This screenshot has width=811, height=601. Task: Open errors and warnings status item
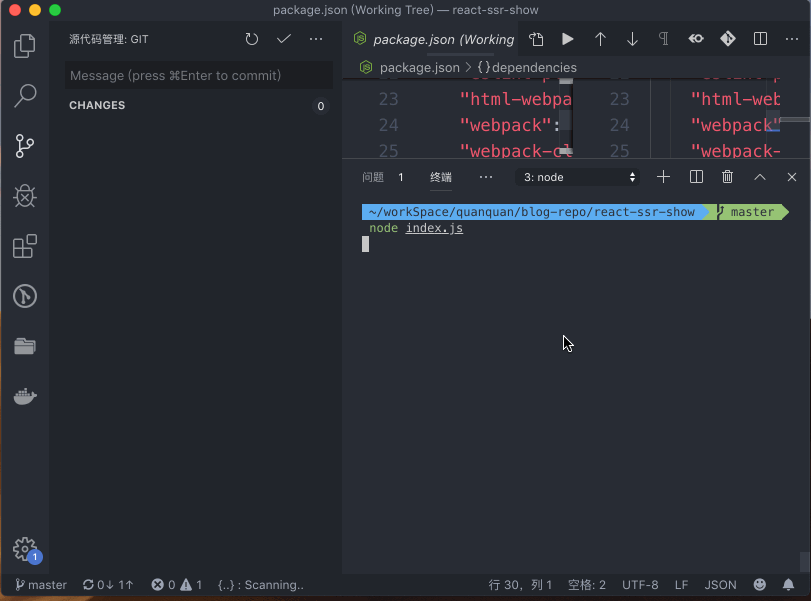point(177,585)
